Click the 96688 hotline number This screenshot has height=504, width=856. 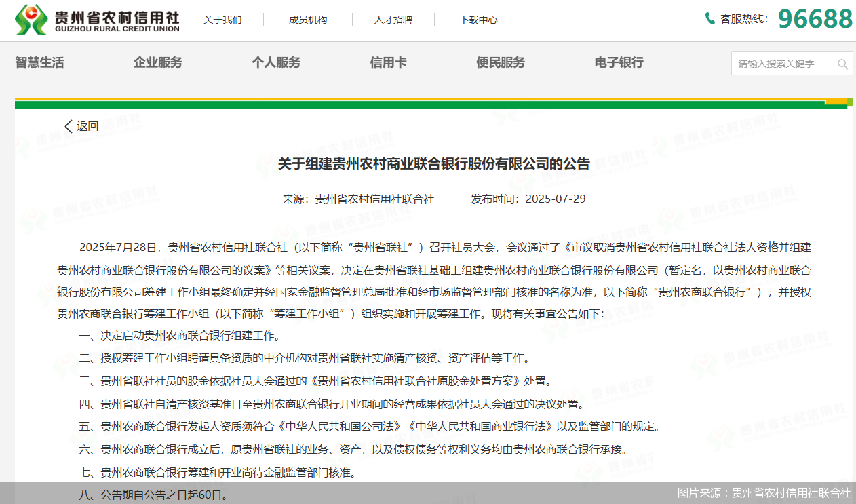[x=815, y=19]
